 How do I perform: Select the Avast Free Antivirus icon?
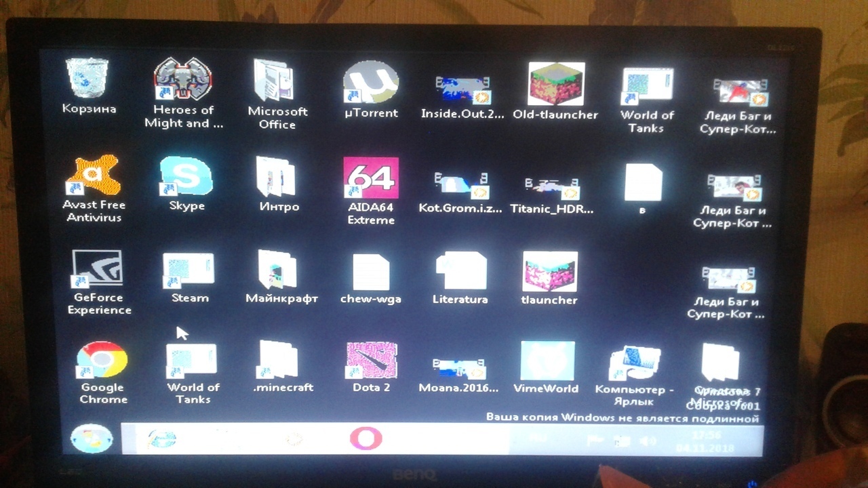click(93, 176)
